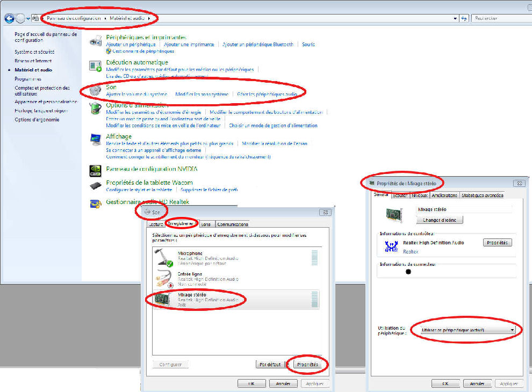Screen dimensions: 532x392
Task: Select the Enregistrement tab
Action: click(x=182, y=223)
